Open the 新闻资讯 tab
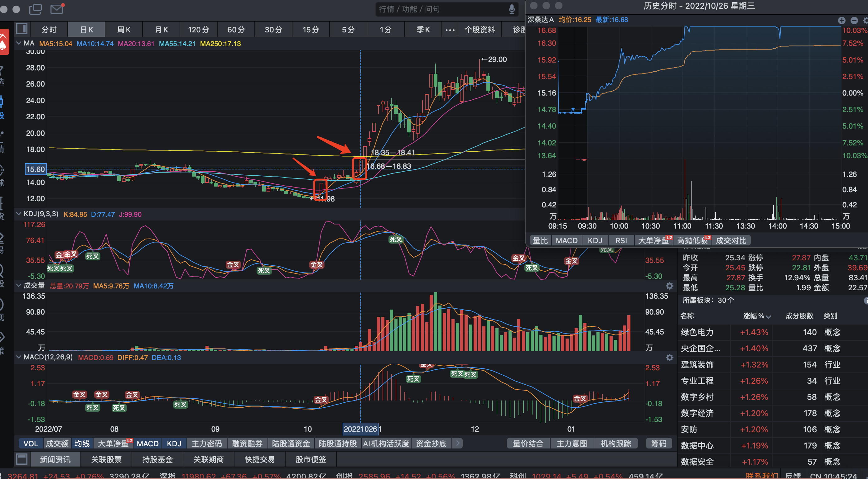 (x=55, y=459)
